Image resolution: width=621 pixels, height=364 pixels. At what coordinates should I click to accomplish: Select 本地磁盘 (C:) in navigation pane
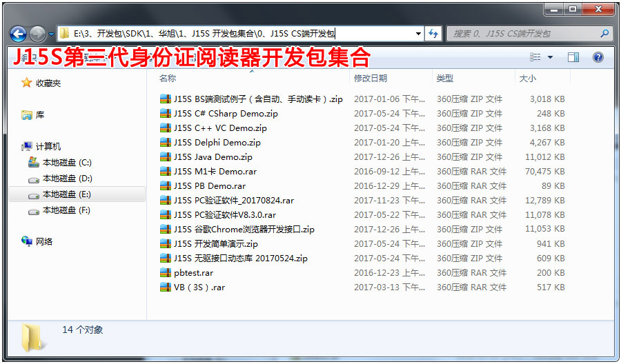(x=66, y=163)
